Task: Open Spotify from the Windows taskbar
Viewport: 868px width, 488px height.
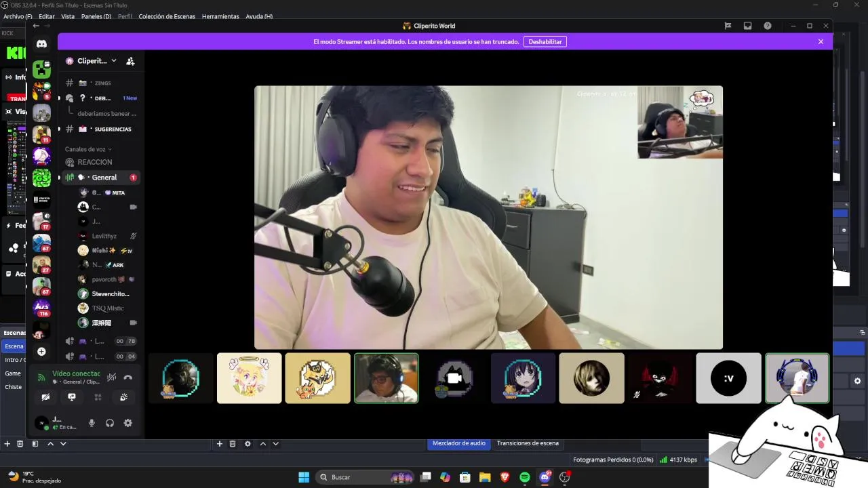Action: (524, 477)
